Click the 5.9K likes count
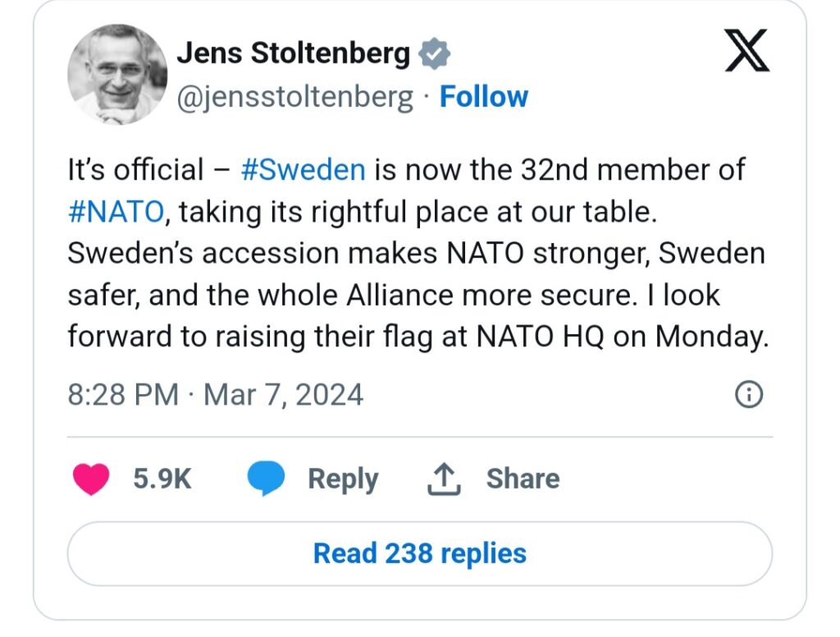Screen dimensions: 840x637 pyautogui.click(x=162, y=479)
